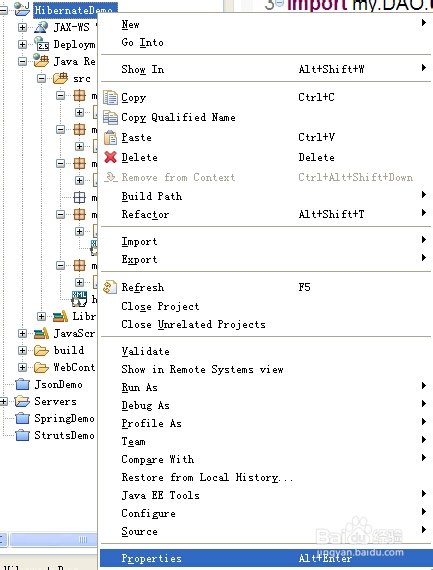Click the Paste clipboard icon

[x=110, y=137]
